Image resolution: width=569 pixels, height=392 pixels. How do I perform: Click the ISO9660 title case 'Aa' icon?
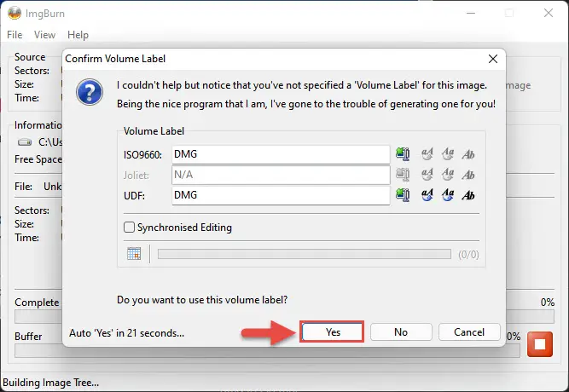click(x=448, y=154)
